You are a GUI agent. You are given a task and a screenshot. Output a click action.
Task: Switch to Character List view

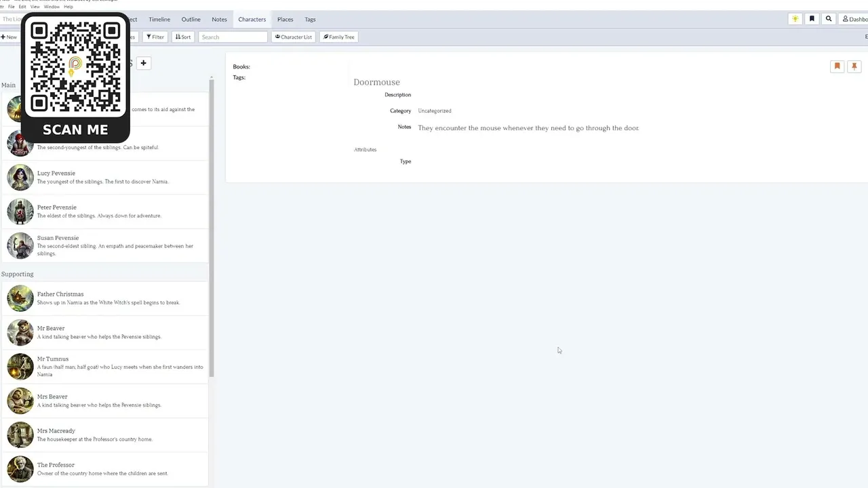click(x=294, y=37)
